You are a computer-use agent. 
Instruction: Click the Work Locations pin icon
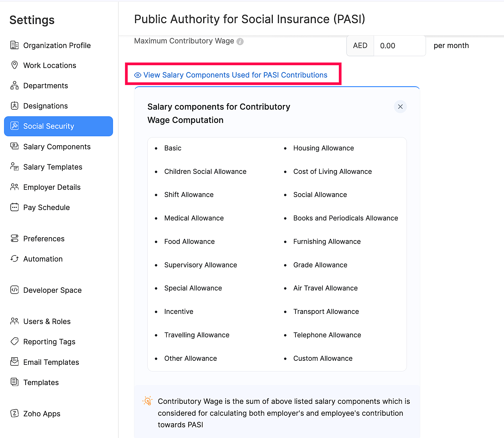tap(14, 65)
